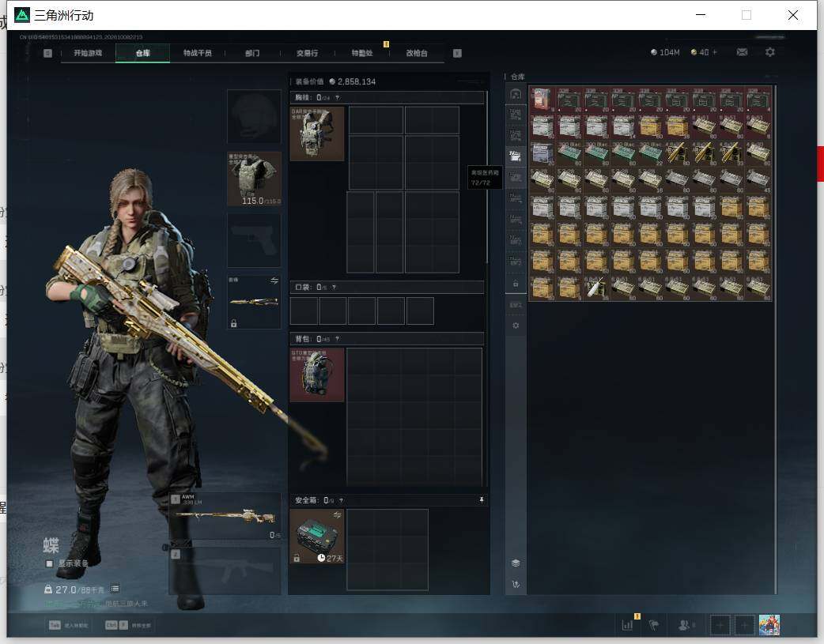Click the sort icon at warehouse sidebar bottom
The image size is (824, 644).
pos(516,584)
